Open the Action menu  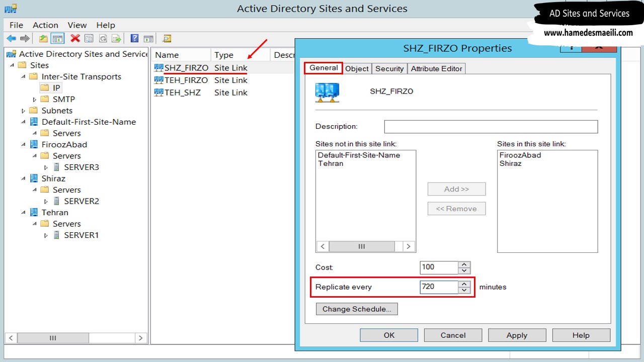pos(45,25)
